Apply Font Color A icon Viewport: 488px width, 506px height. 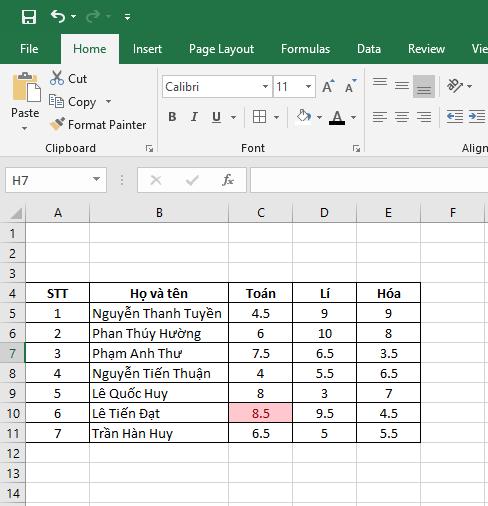337,117
